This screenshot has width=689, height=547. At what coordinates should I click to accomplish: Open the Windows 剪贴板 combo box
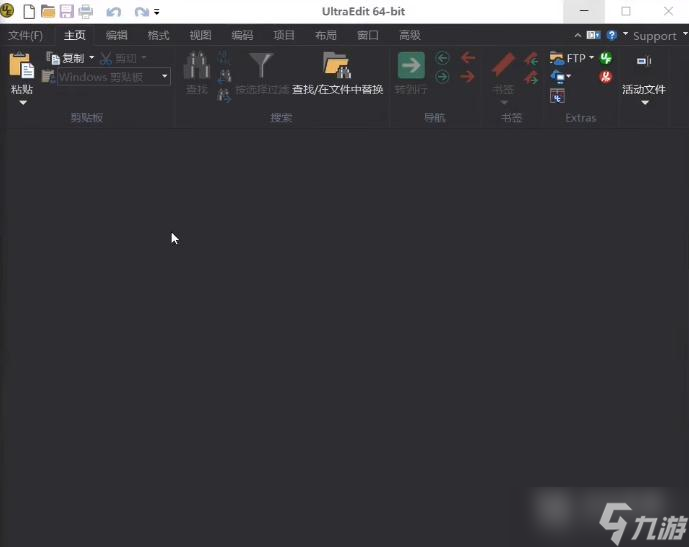pos(114,77)
